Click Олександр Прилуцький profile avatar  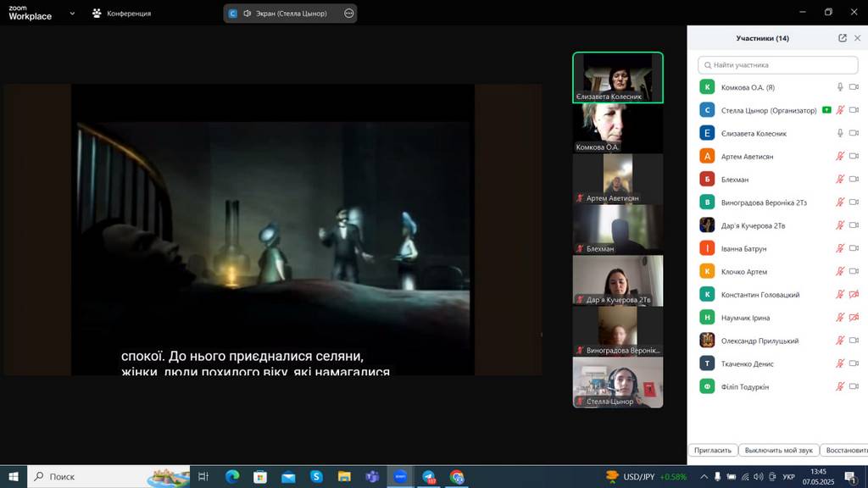click(707, 341)
